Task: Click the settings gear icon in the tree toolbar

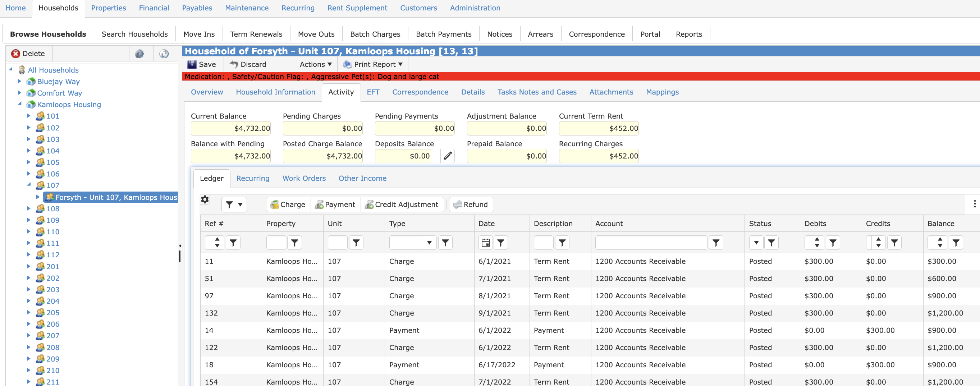Action: [139, 54]
